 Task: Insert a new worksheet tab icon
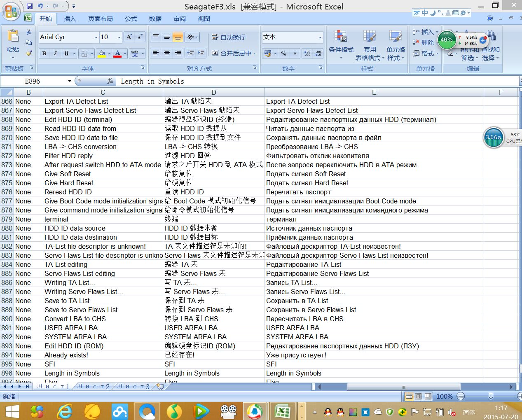[x=160, y=387]
